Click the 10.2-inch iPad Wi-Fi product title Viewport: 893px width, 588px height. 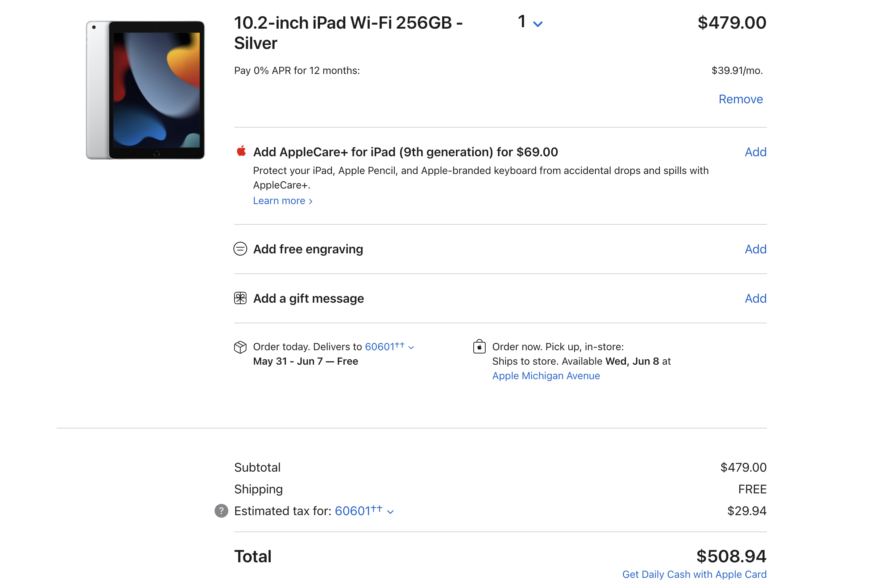pos(348,33)
